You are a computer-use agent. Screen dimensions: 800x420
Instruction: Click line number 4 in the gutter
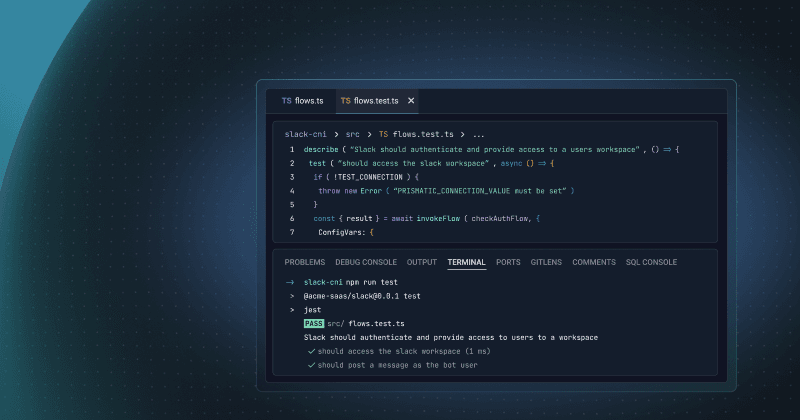click(292, 191)
